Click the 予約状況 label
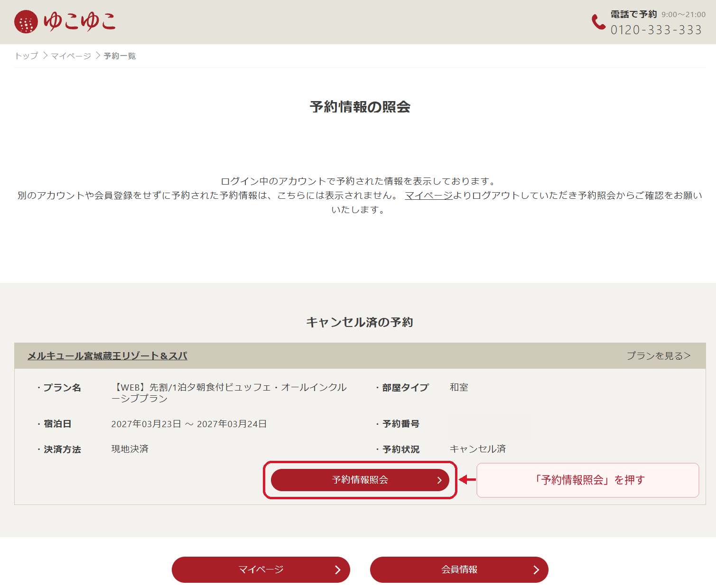 pyautogui.click(x=401, y=449)
